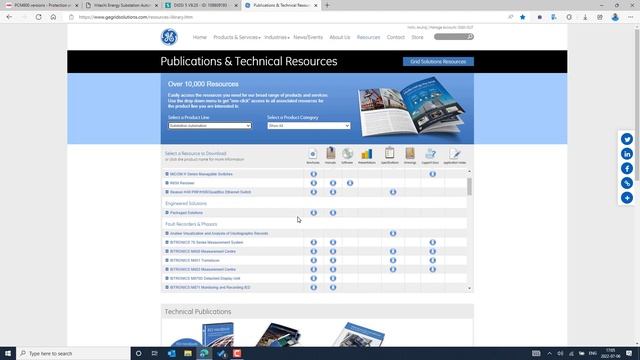This screenshot has height=360, width=640.
Task: Expand the Industries menu
Action: (x=277, y=37)
